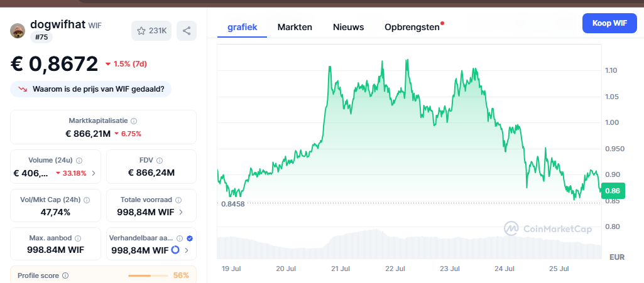Click the blue verified checkmark badge

tap(190, 238)
